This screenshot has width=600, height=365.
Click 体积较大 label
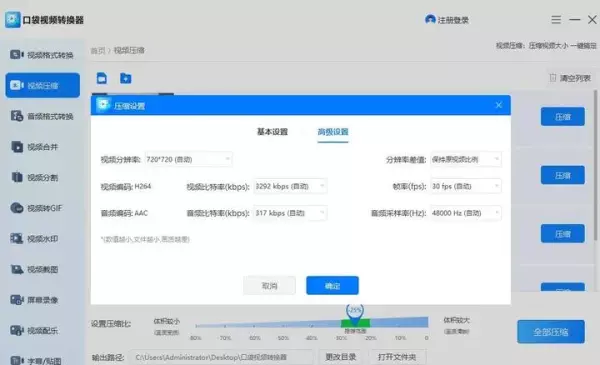pyautogui.click(x=457, y=320)
